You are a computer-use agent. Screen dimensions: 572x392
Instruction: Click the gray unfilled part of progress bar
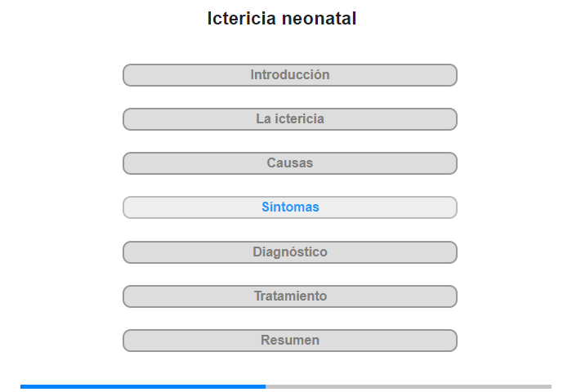409,386
